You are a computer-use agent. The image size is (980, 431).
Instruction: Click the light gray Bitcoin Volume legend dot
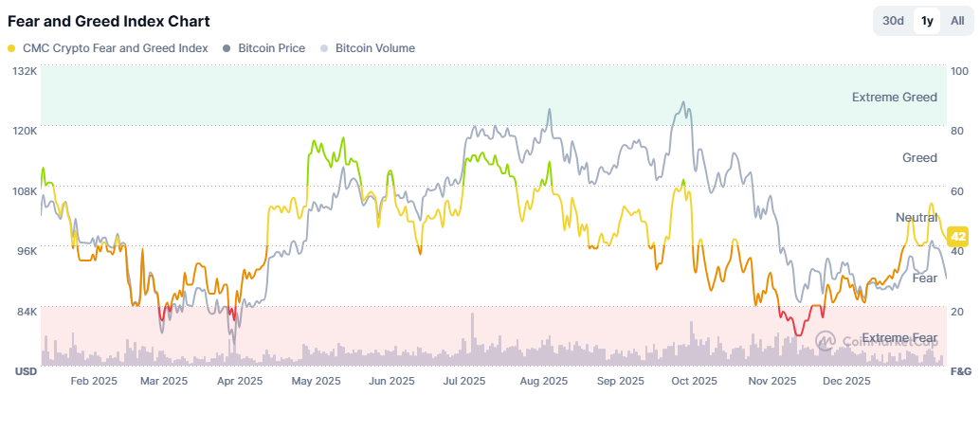[x=324, y=48]
